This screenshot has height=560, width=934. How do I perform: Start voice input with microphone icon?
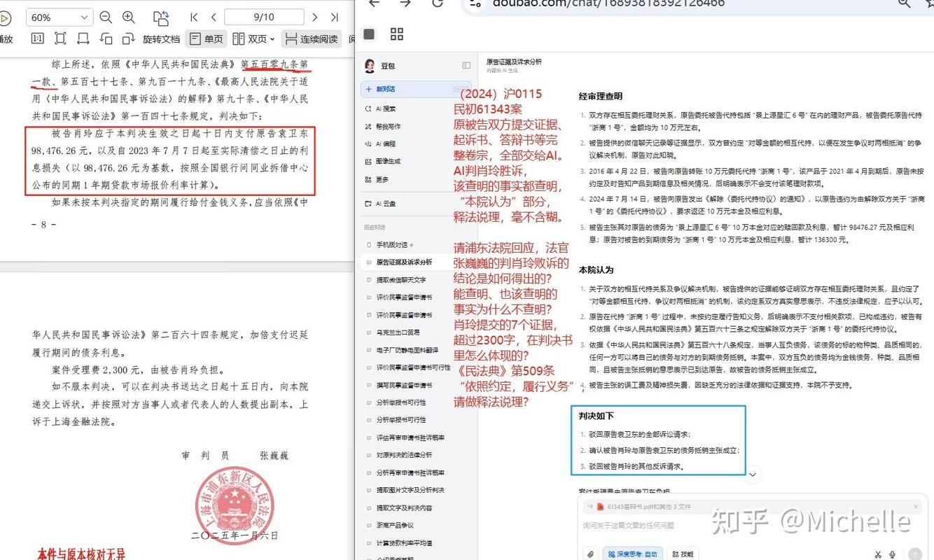(x=893, y=554)
